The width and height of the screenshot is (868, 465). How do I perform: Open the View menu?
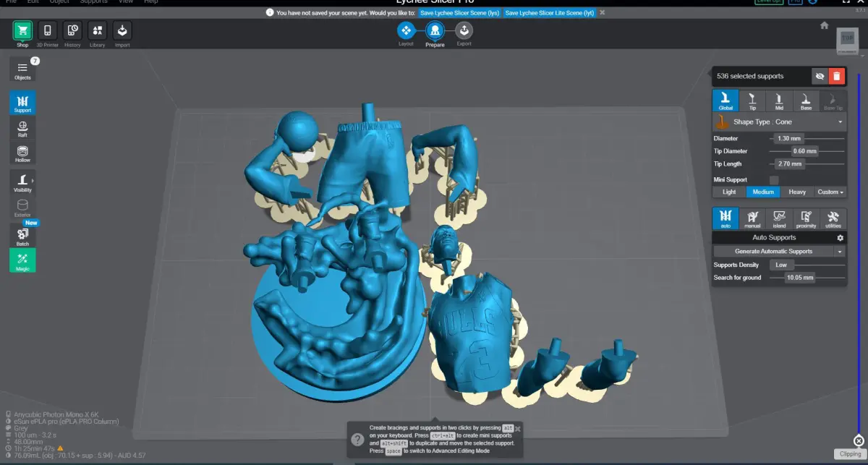point(126,2)
